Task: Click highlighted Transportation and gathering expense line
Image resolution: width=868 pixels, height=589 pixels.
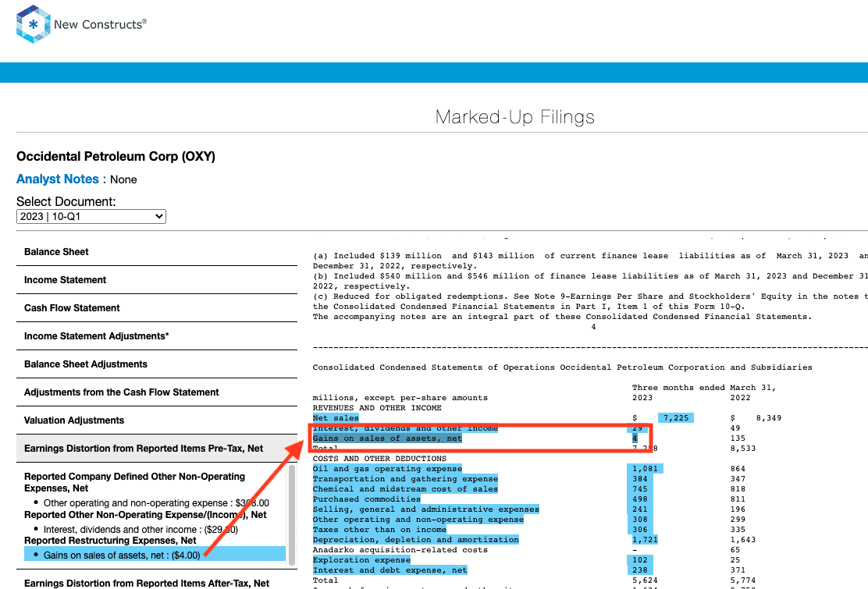Action: click(x=405, y=479)
